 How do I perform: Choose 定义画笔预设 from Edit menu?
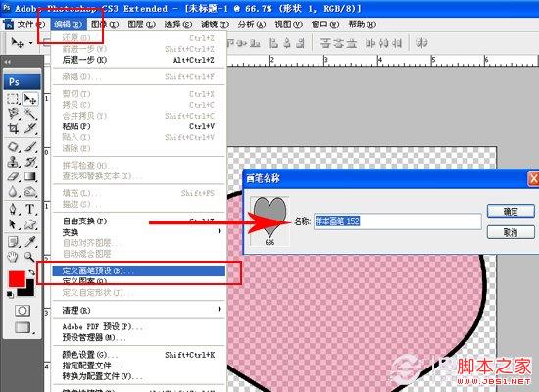coord(138,270)
